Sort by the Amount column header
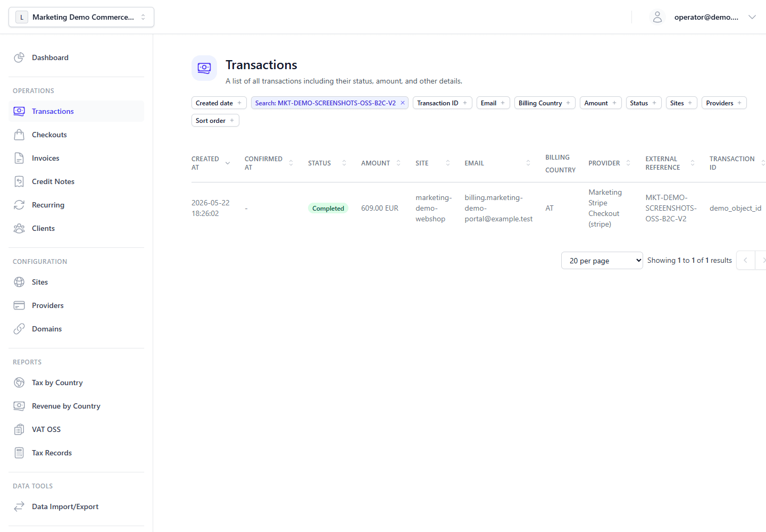The width and height of the screenshot is (766, 532). click(381, 163)
